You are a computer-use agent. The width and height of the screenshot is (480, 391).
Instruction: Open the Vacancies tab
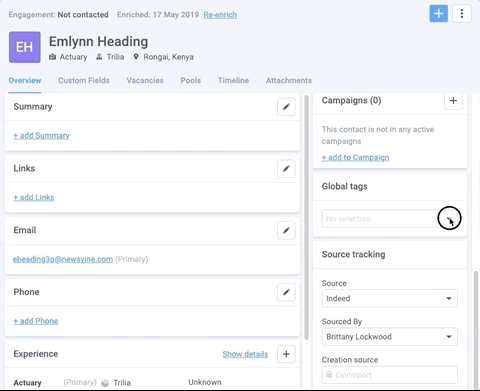[x=145, y=80]
